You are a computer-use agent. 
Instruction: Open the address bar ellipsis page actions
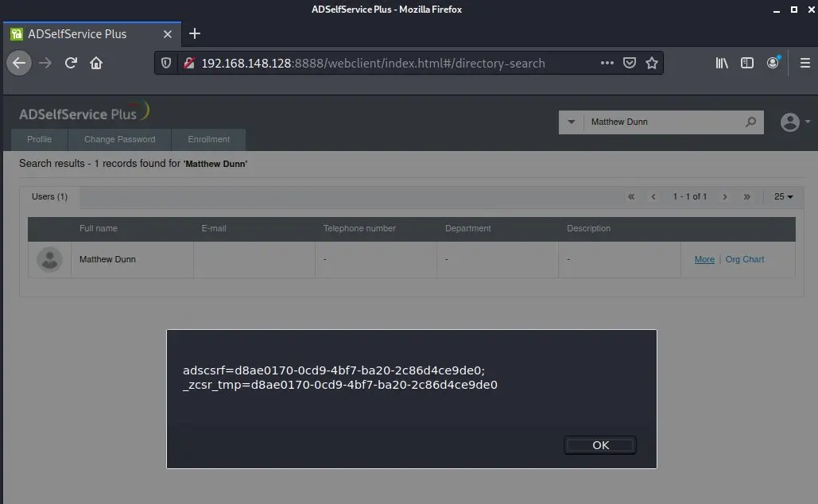tap(607, 62)
